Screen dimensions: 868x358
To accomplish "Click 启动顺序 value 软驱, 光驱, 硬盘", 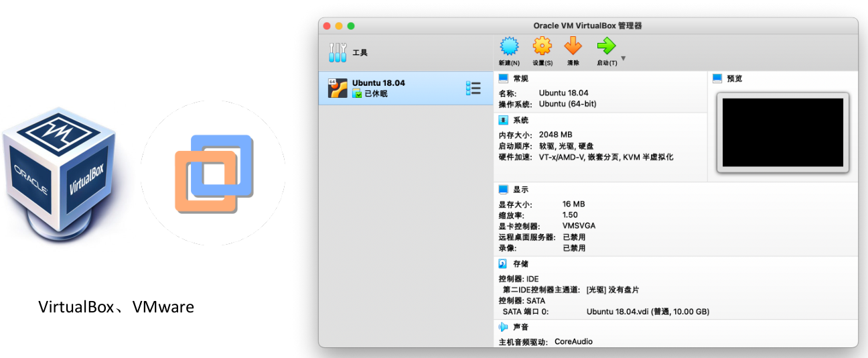I will point(566,146).
